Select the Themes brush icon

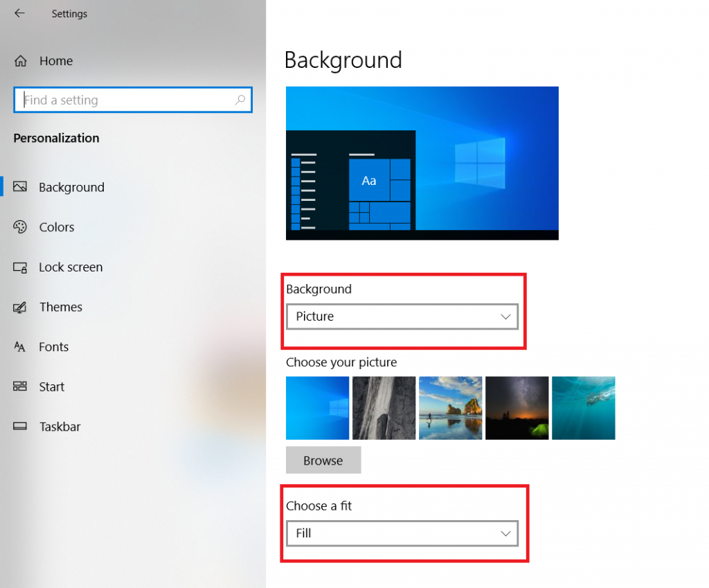(x=21, y=307)
